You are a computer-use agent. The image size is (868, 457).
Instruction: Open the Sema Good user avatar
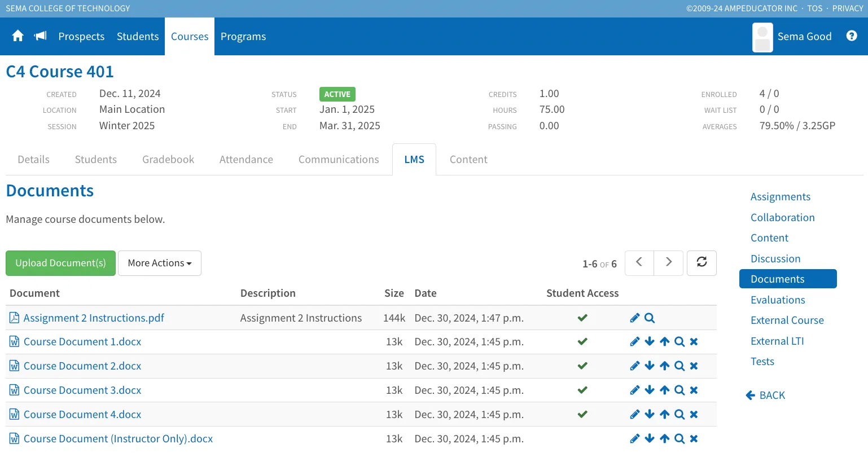pyautogui.click(x=762, y=37)
